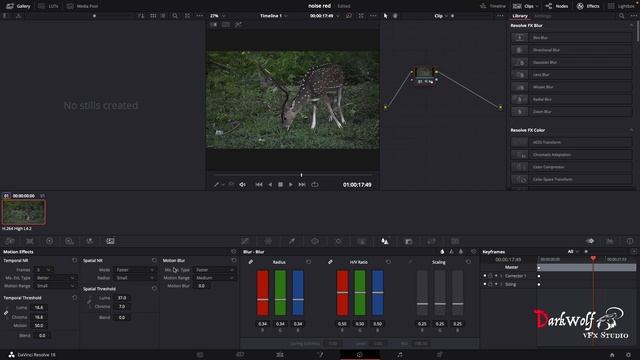Open project settings gear icon
Screen dimensions: 640x360
629,355
